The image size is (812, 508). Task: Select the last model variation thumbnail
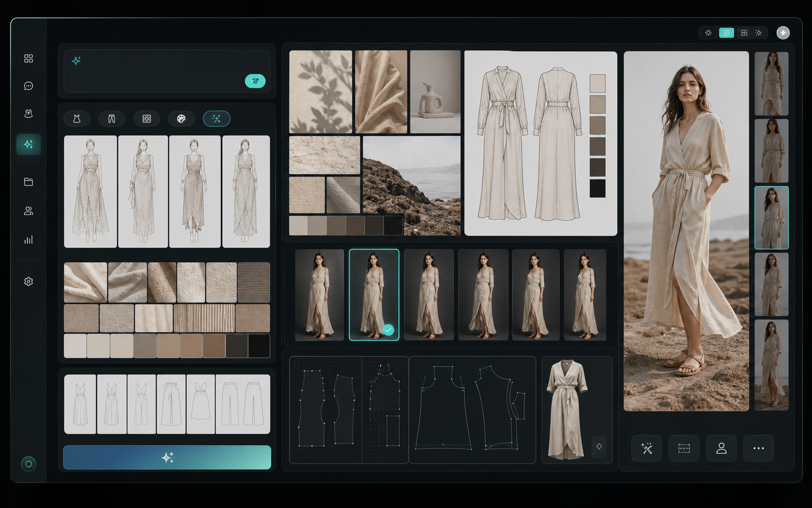[585, 295]
